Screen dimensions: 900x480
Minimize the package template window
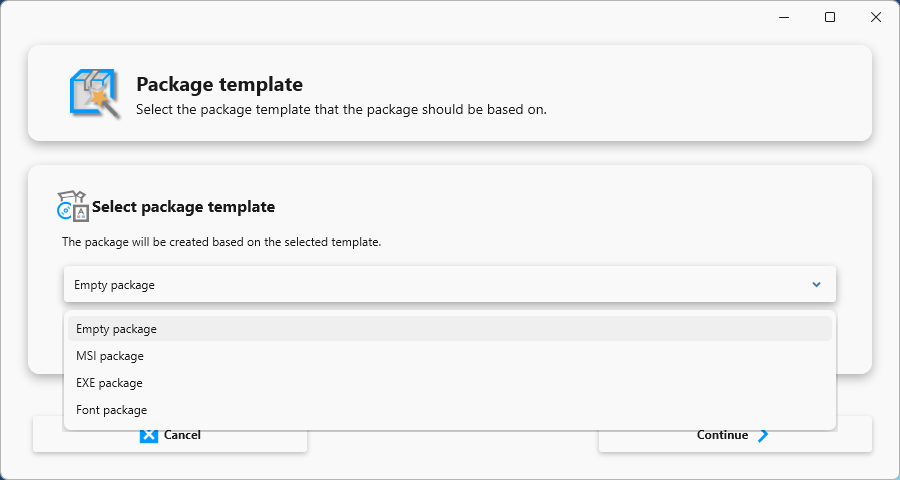(x=784, y=17)
